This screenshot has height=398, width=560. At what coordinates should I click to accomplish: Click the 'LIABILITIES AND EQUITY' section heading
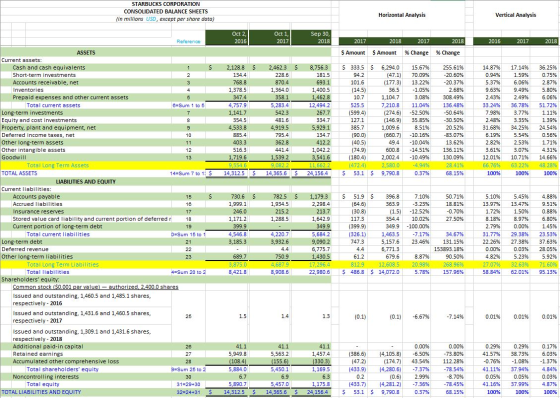tap(86, 181)
